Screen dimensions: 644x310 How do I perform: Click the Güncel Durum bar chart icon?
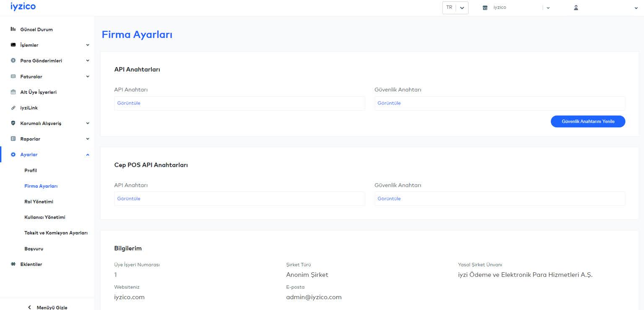pyautogui.click(x=13, y=29)
